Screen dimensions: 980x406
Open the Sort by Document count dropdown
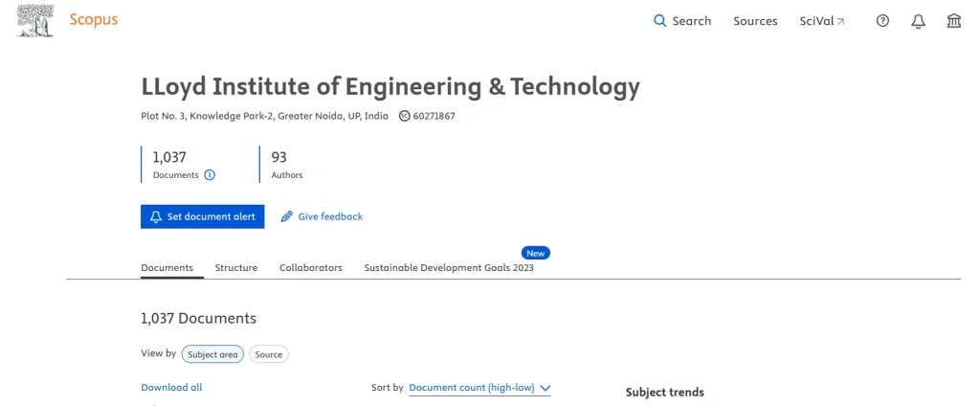point(479,388)
